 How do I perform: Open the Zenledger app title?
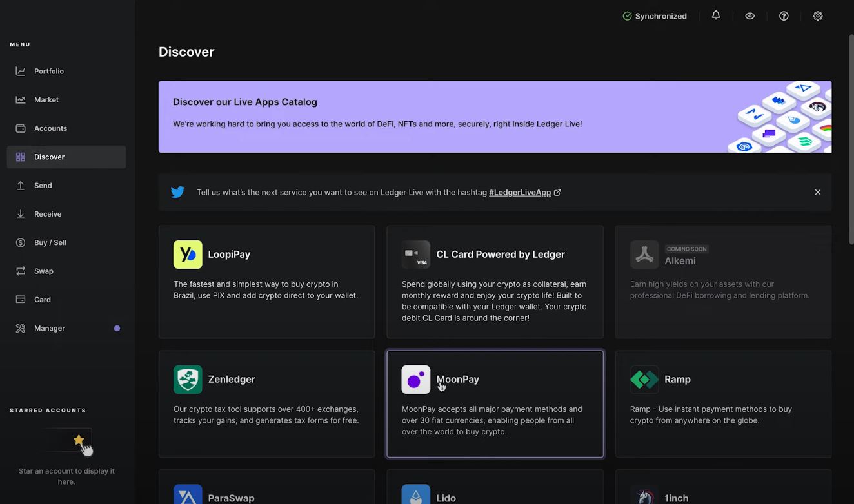(232, 380)
